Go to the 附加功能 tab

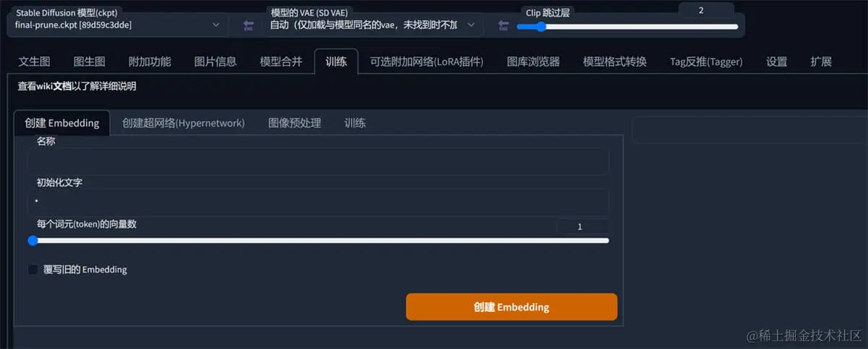click(150, 62)
